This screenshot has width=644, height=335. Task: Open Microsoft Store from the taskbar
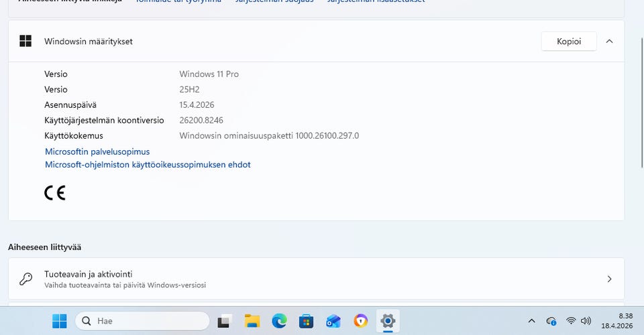pyautogui.click(x=306, y=321)
